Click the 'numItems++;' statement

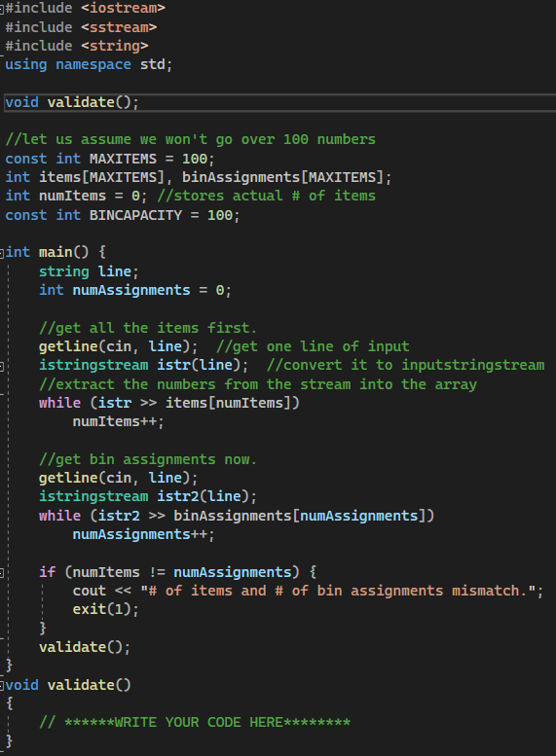click(118, 421)
